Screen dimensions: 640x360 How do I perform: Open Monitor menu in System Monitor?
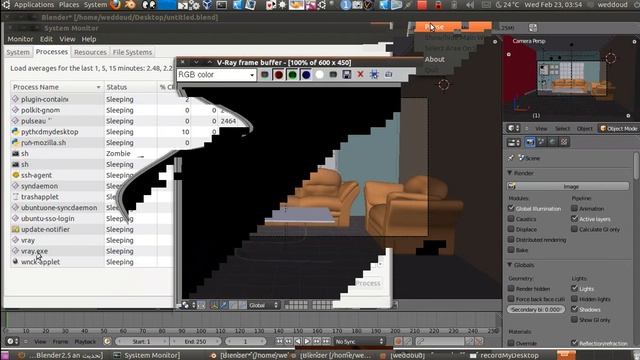pyautogui.click(x=20, y=39)
